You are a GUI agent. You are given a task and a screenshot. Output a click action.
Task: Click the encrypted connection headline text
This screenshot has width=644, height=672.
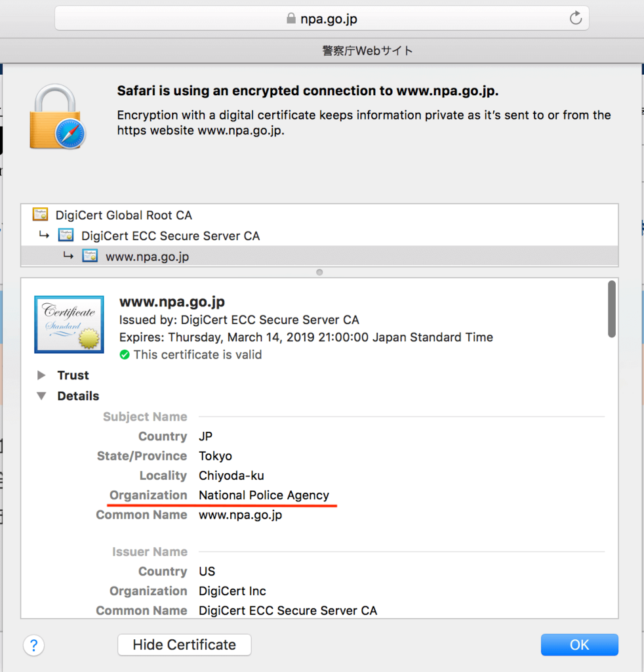coord(308,91)
